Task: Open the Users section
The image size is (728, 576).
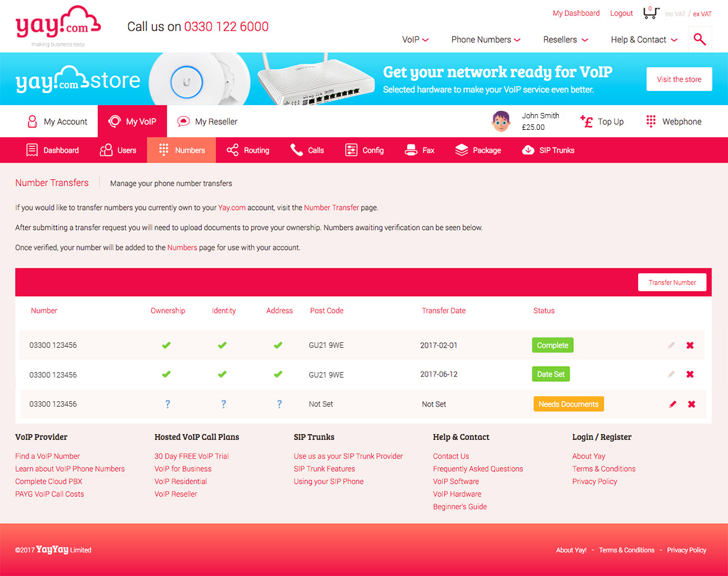Action: pos(118,150)
